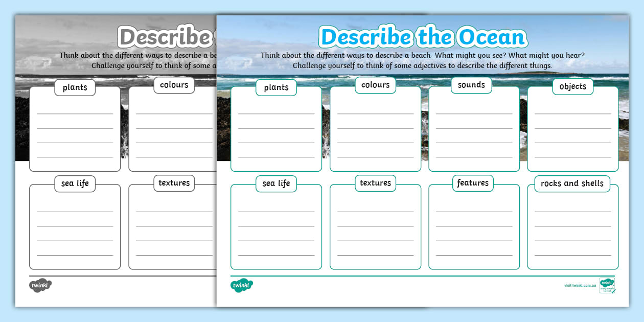Select the 'plants' category label
This screenshot has height=322, width=644.
pos(276,87)
